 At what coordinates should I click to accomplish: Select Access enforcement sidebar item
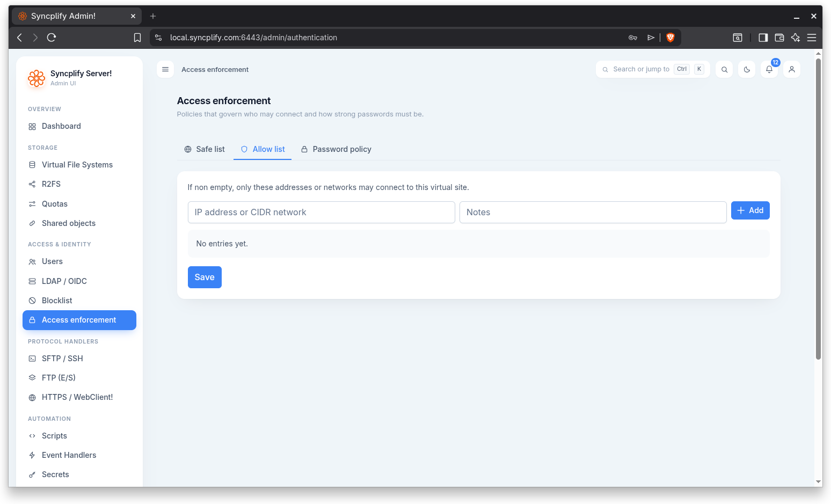pos(79,320)
